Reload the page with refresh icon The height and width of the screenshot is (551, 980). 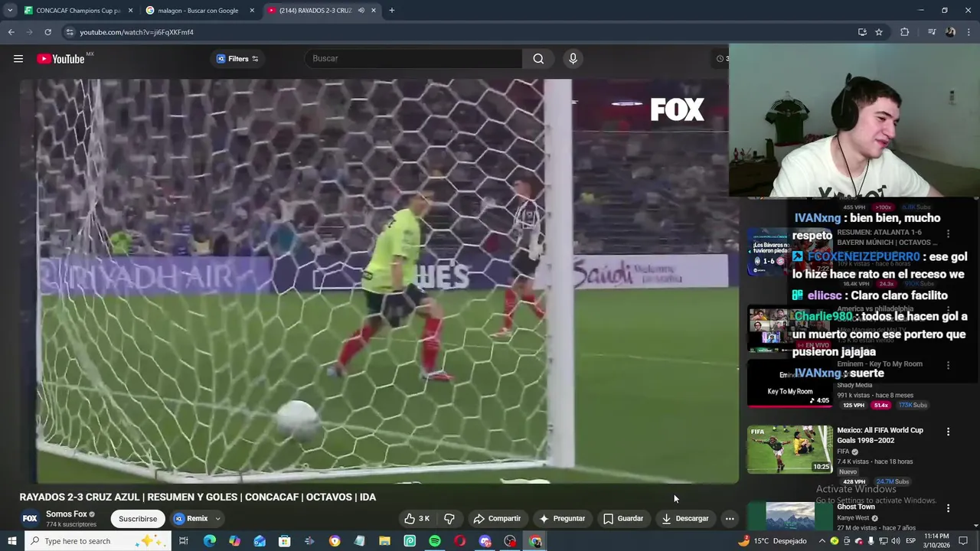pos(47,32)
